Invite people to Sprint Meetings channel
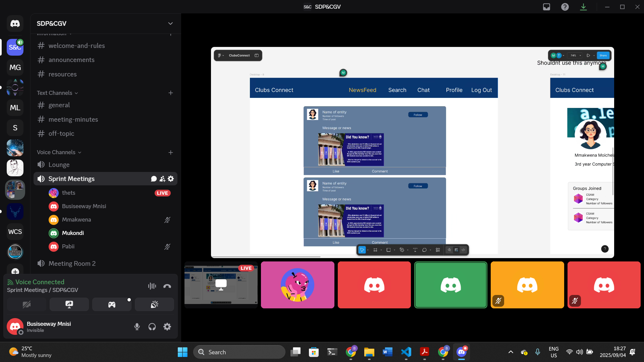The width and height of the screenshot is (644, 362). click(x=162, y=179)
